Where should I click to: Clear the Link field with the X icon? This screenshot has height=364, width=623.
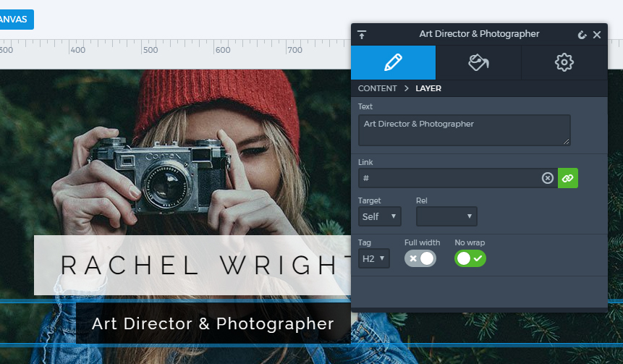click(x=548, y=178)
